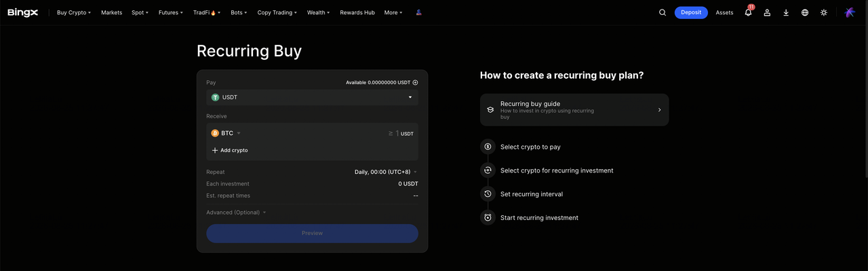Screen dimensions: 868x271
Task: Open the Wealth dropdown menu
Action: tap(318, 12)
